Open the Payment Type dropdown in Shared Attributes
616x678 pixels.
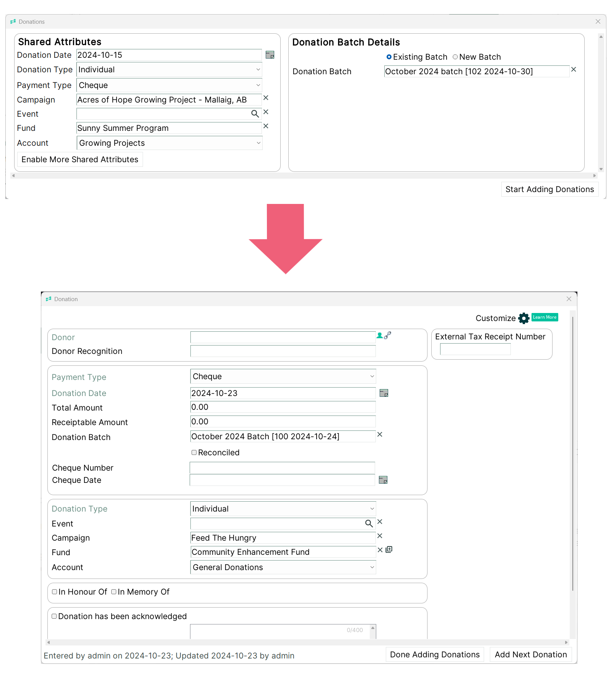tap(169, 85)
